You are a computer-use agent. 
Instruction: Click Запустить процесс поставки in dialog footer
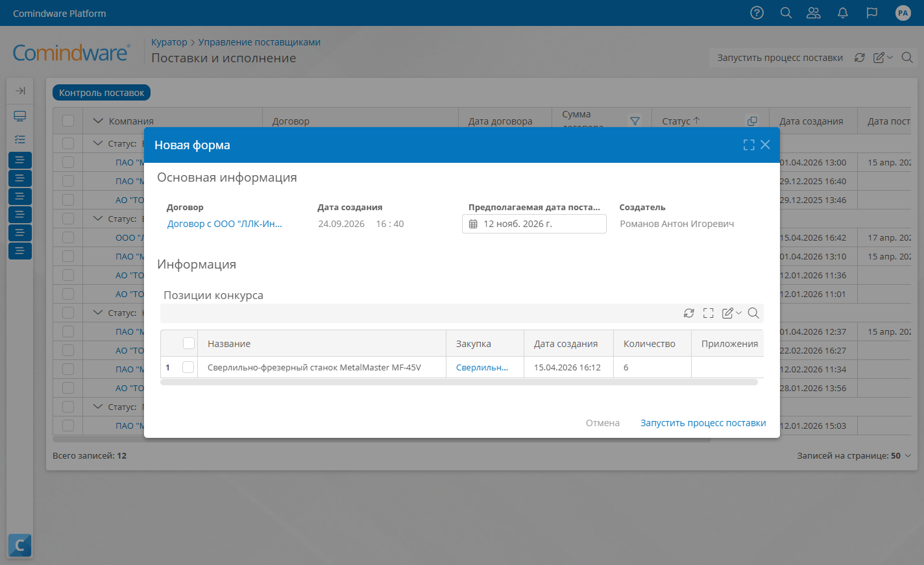coord(703,423)
